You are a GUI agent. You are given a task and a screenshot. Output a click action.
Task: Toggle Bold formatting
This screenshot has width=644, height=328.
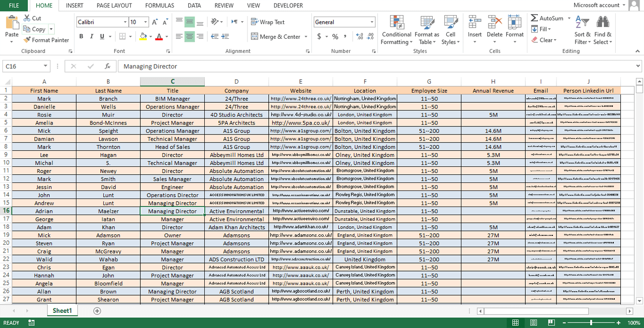pos(81,37)
